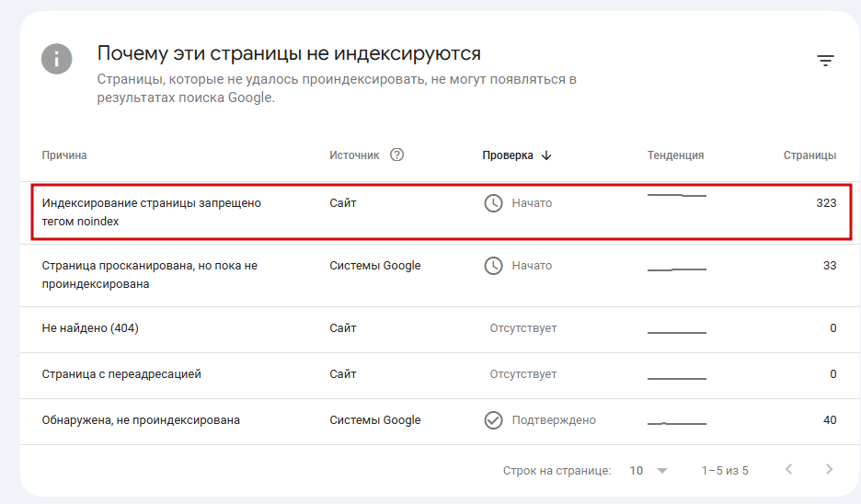861x504 pixels.
Task: Open the Страница с переадресацией row
Action: pos(121,374)
